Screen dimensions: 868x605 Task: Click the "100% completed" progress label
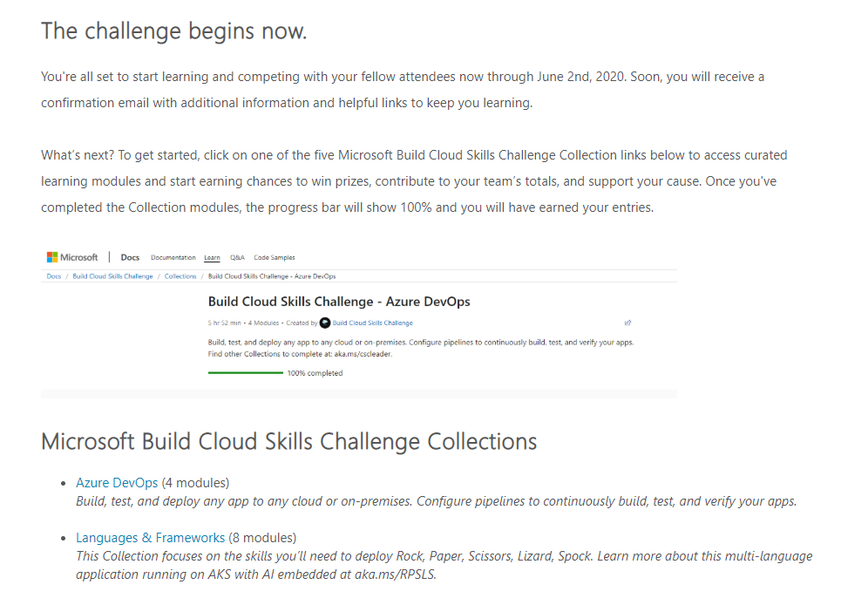pyautogui.click(x=315, y=373)
